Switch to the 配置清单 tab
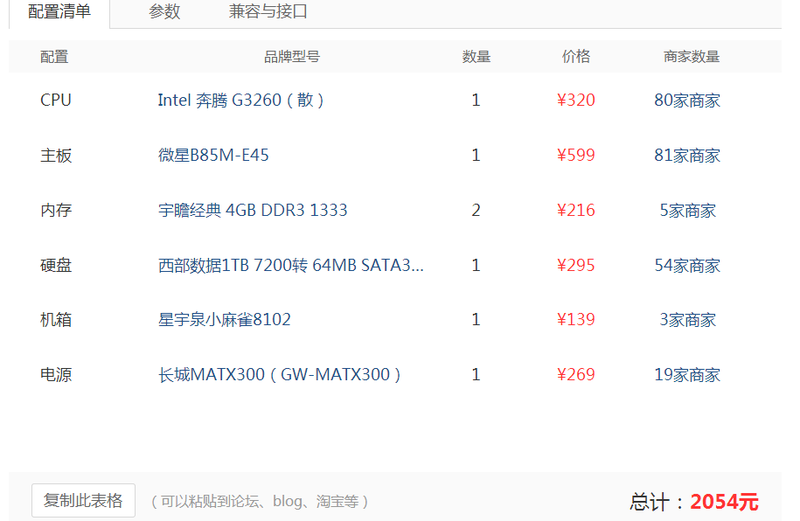 coord(59,12)
